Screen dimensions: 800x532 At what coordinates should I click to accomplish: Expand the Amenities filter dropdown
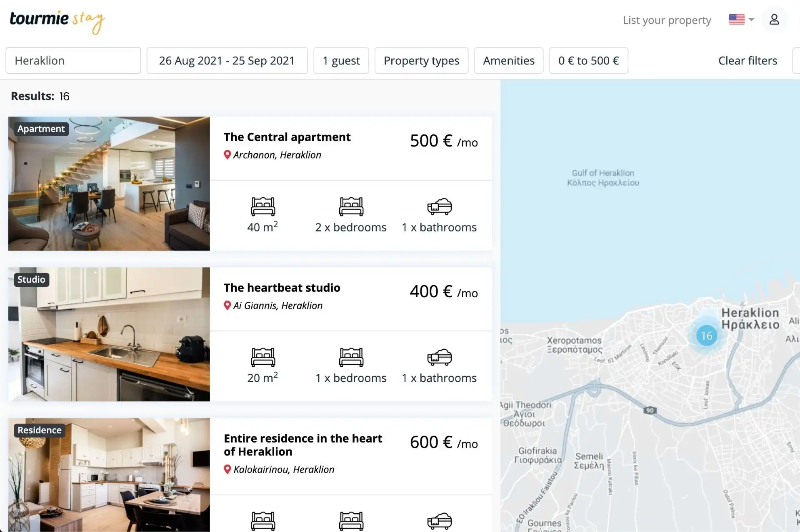[509, 60]
